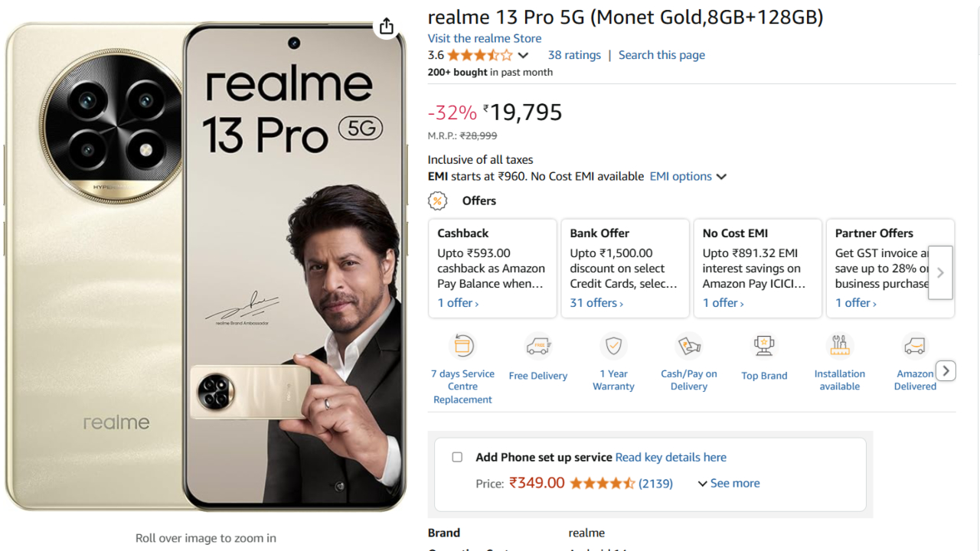Expand the star rating dropdown arrow
This screenshot has height=551, width=980.
523,55
